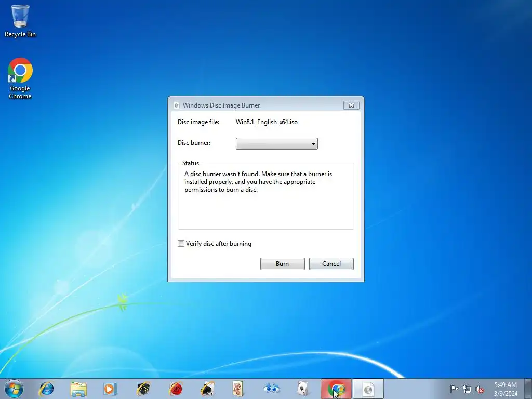Image resolution: width=532 pixels, height=399 pixels.
Task: Close the Windows Disc Image Burner dialog
Action: pyautogui.click(x=351, y=105)
